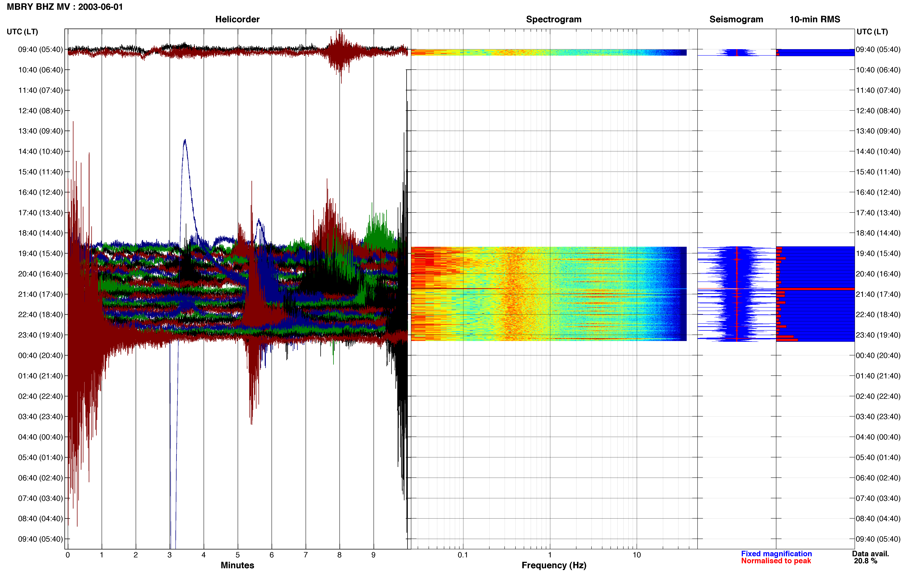
Task: Click the left '00:40 (20:40)' time label
Action: pyautogui.click(x=41, y=356)
